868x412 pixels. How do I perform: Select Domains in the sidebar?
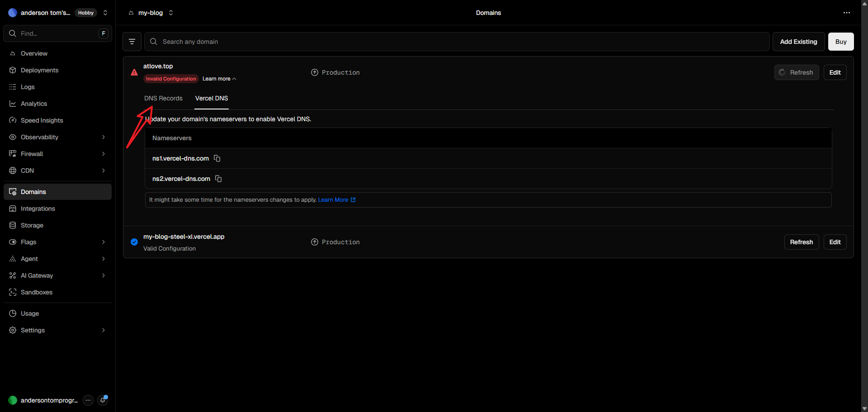click(57, 192)
